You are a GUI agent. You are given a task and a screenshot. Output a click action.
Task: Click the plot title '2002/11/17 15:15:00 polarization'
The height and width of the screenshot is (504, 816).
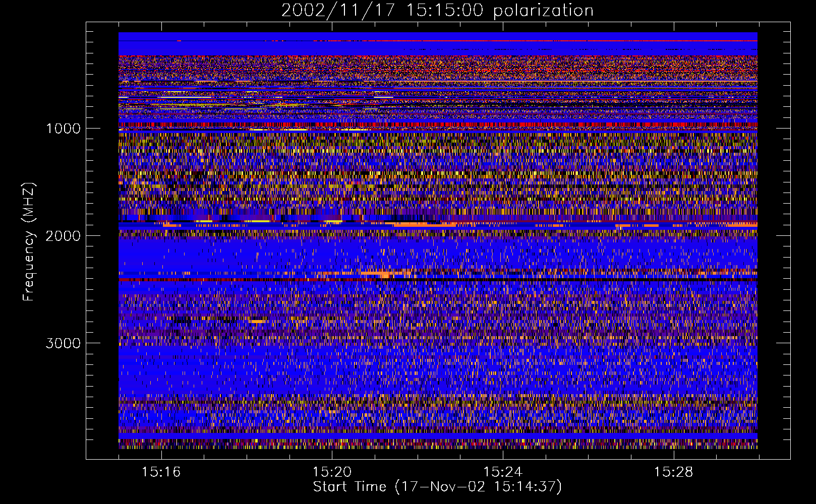437,11
